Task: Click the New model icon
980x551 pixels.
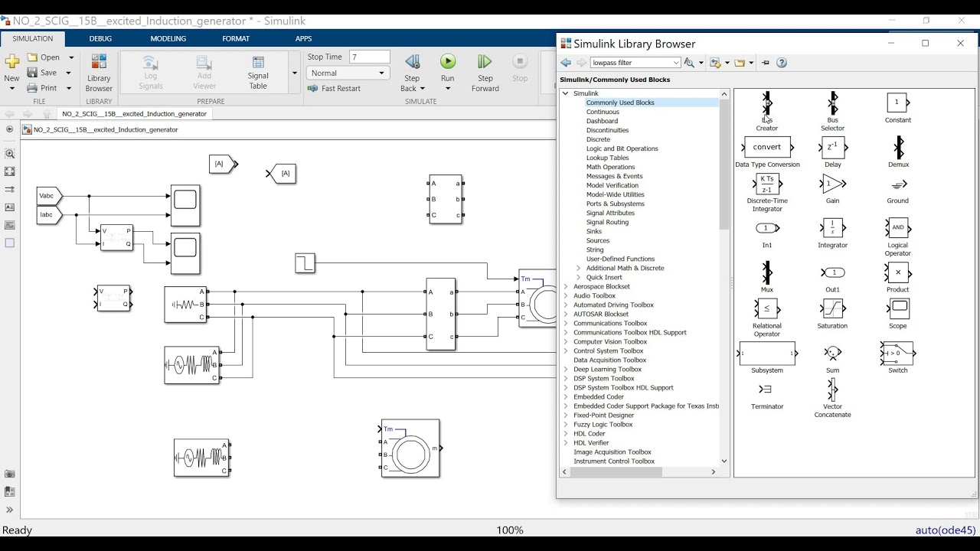Action: [11, 62]
